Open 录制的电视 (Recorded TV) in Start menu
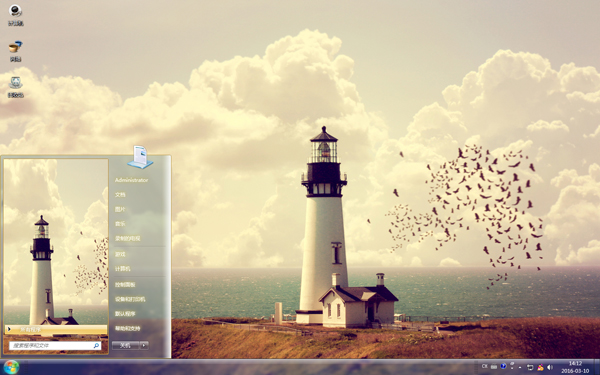This screenshot has width=600, height=375. pos(127,238)
